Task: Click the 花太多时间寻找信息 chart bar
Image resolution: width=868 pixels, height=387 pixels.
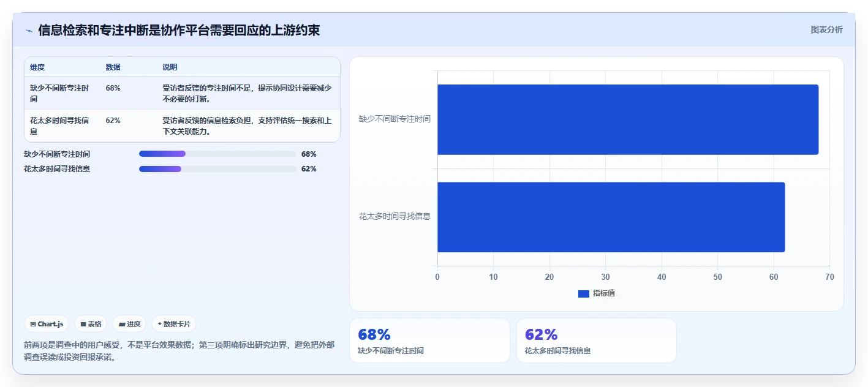Action: click(611, 217)
